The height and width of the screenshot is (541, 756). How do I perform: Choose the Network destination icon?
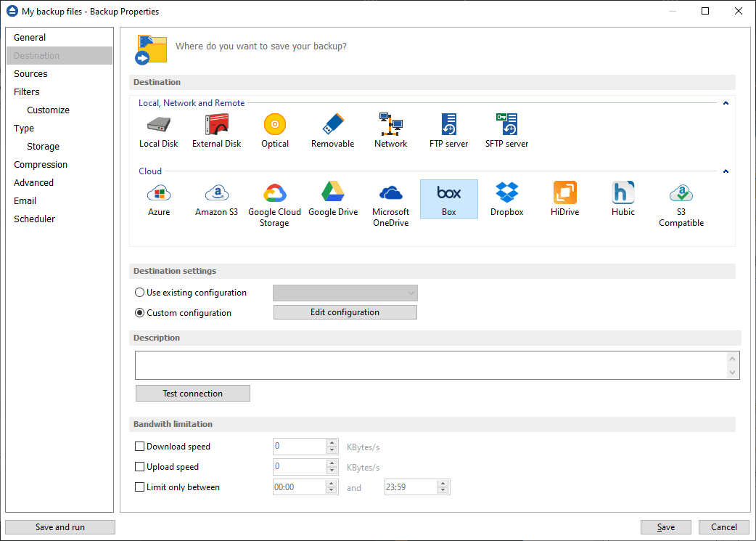pos(390,130)
